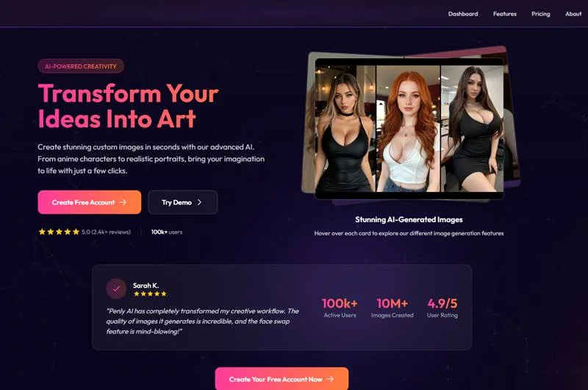The width and height of the screenshot is (588, 390).
Task: Select the blonde woman image card
Action: tap(345, 128)
